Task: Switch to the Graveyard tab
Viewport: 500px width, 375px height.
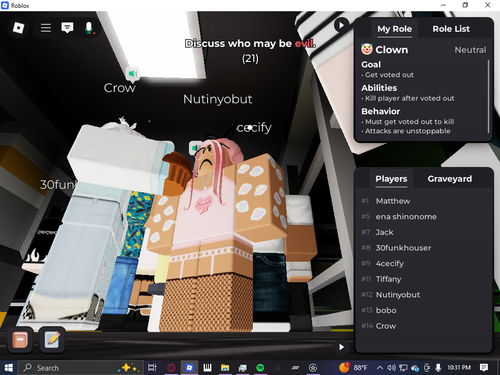Action: 450,179
